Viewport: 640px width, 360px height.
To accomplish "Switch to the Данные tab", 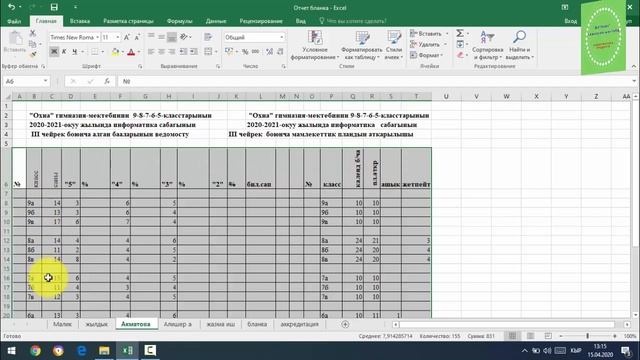I will 216,21.
